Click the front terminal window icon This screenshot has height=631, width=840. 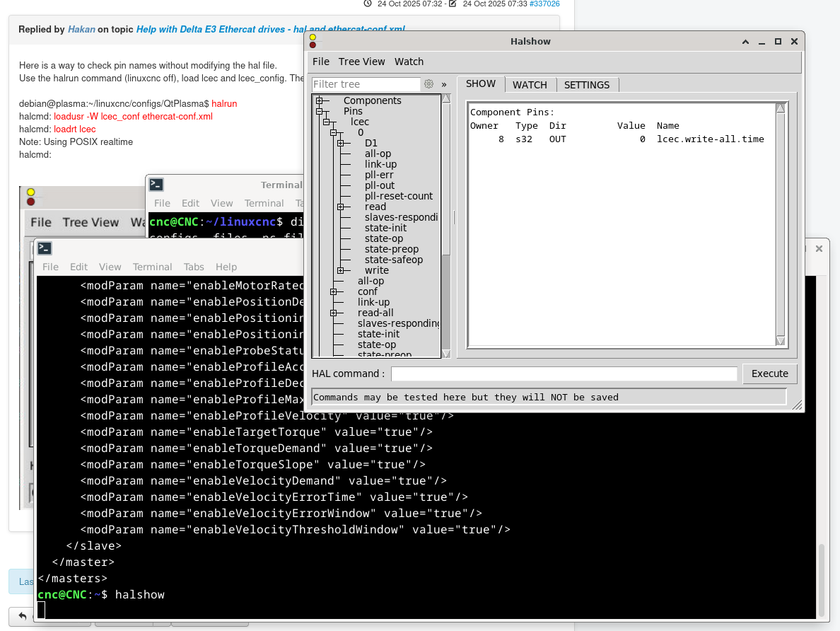coord(45,248)
